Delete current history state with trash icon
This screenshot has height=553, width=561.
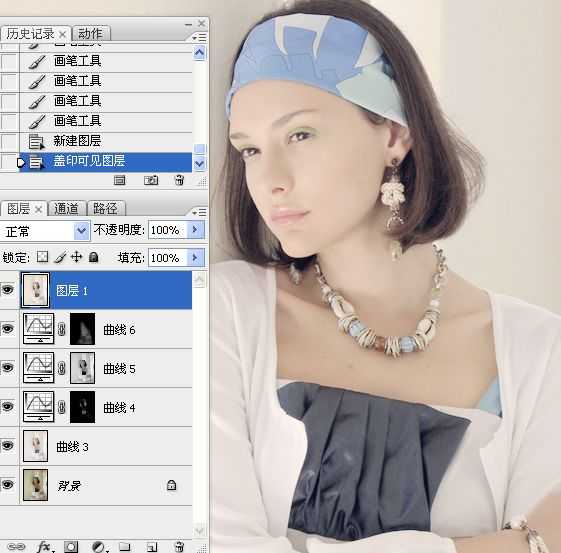[179, 180]
